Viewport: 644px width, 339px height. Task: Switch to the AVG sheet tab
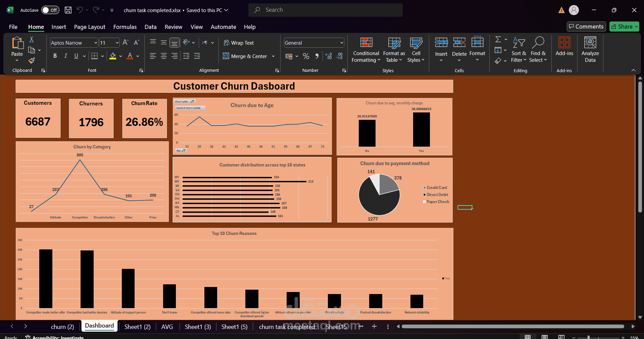coord(167,327)
